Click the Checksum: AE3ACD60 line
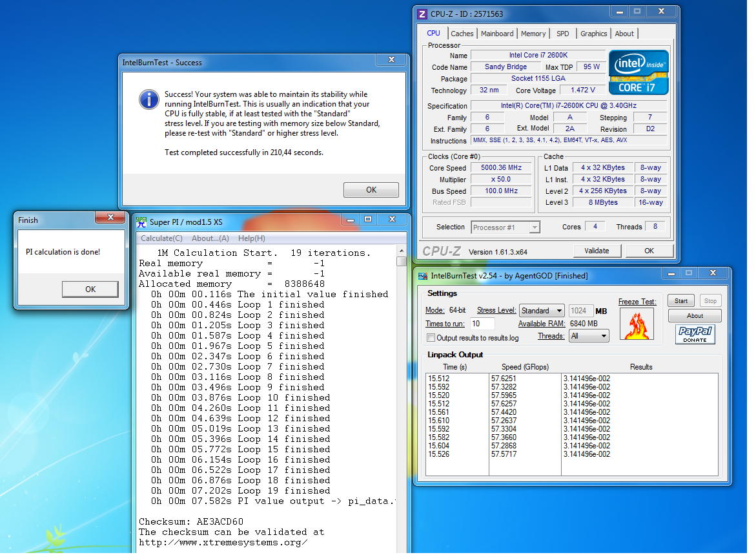The width and height of the screenshot is (756, 555). [191, 521]
